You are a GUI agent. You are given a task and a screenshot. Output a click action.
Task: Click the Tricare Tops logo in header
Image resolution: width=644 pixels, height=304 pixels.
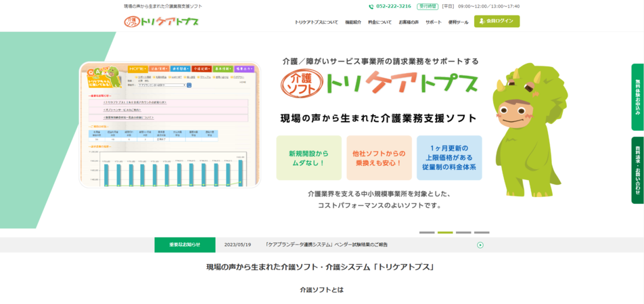[x=161, y=22]
